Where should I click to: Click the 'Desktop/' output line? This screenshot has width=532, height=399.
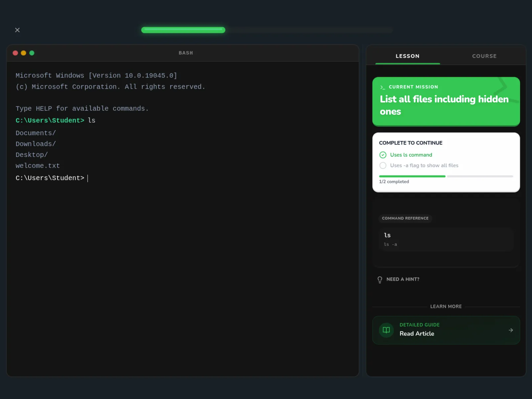point(32,155)
